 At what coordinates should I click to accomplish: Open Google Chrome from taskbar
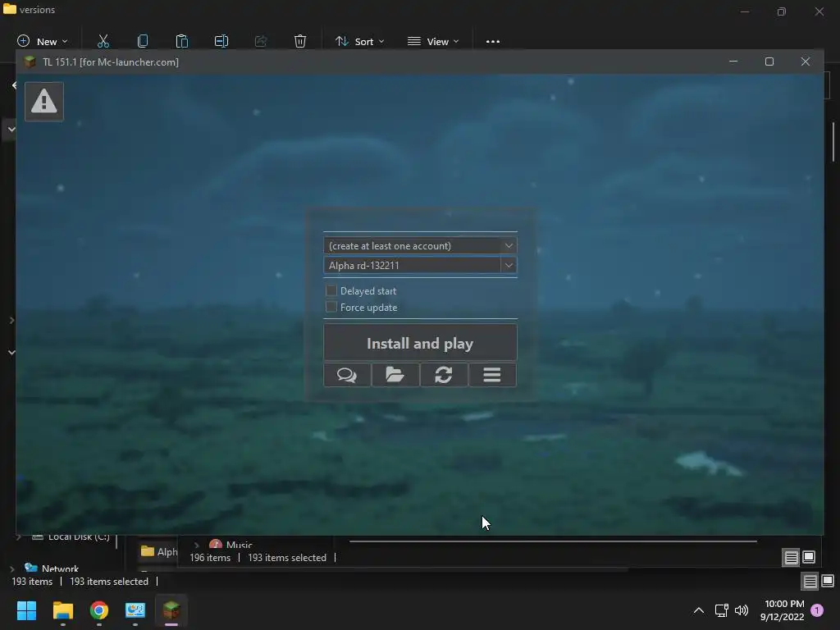[x=99, y=610]
